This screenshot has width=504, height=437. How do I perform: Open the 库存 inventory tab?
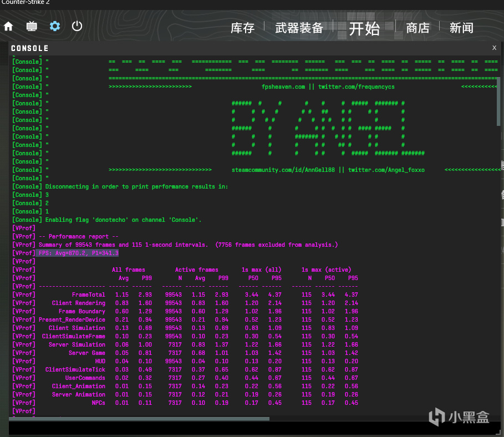pyautogui.click(x=243, y=28)
